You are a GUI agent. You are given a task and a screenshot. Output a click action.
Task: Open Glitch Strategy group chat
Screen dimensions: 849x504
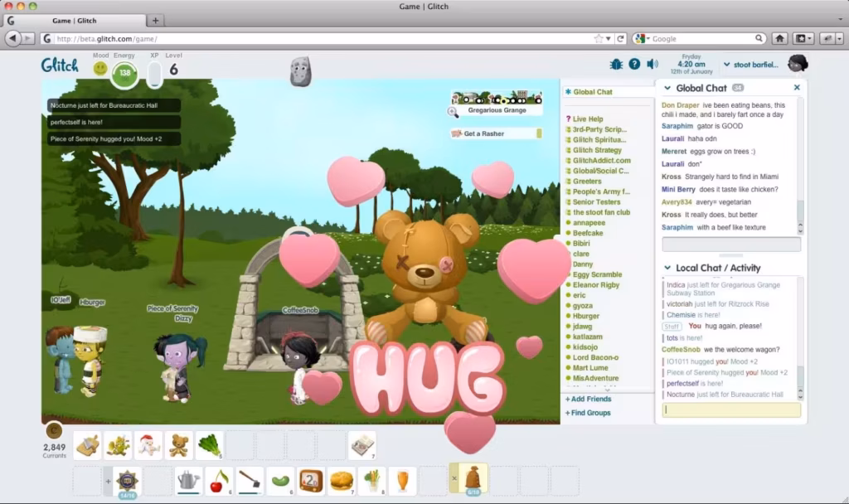coord(597,150)
